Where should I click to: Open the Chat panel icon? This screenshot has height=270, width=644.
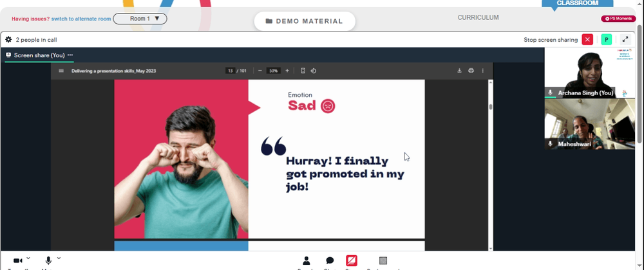330,261
